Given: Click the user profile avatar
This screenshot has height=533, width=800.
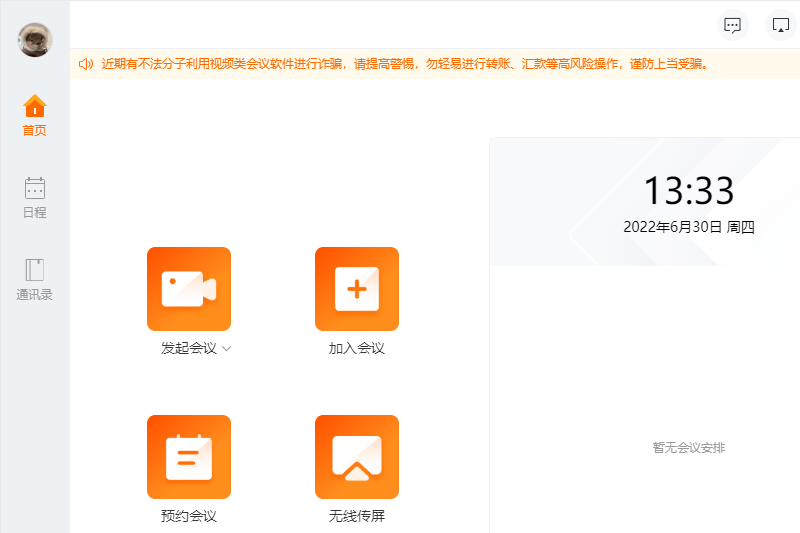Looking at the screenshot, I should click(35, 40).
